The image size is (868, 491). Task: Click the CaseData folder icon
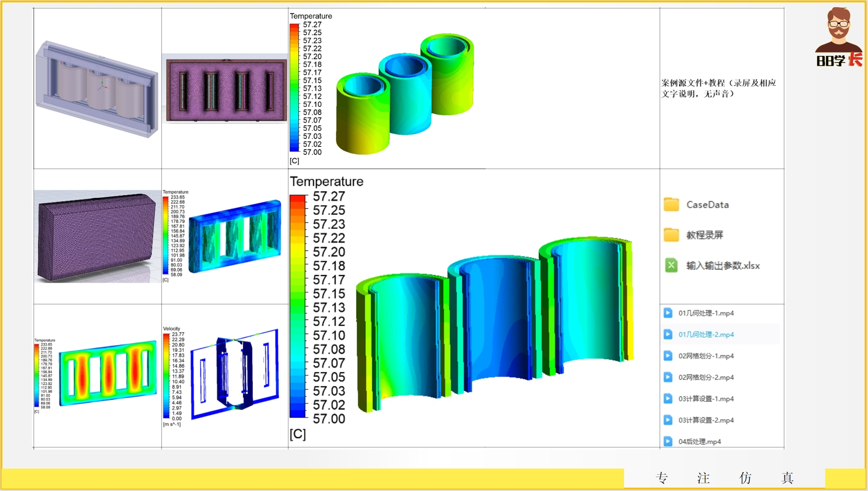[671, 205]
